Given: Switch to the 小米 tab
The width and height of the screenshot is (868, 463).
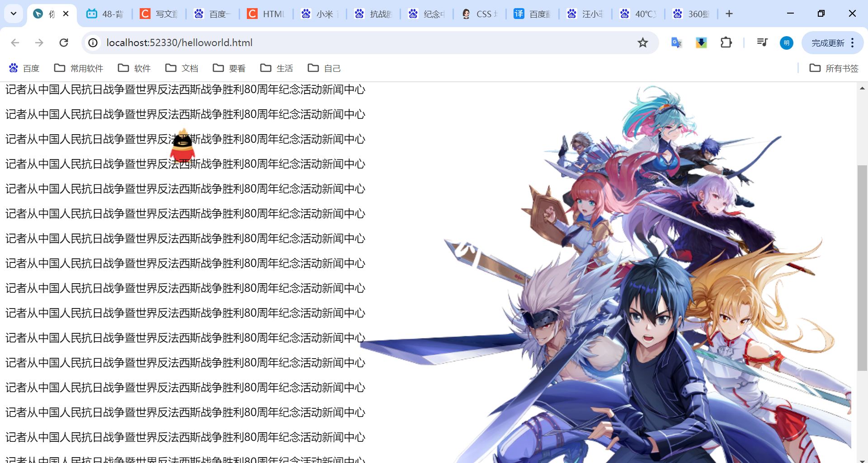Looking at the screenshot, I should (320, 14).
